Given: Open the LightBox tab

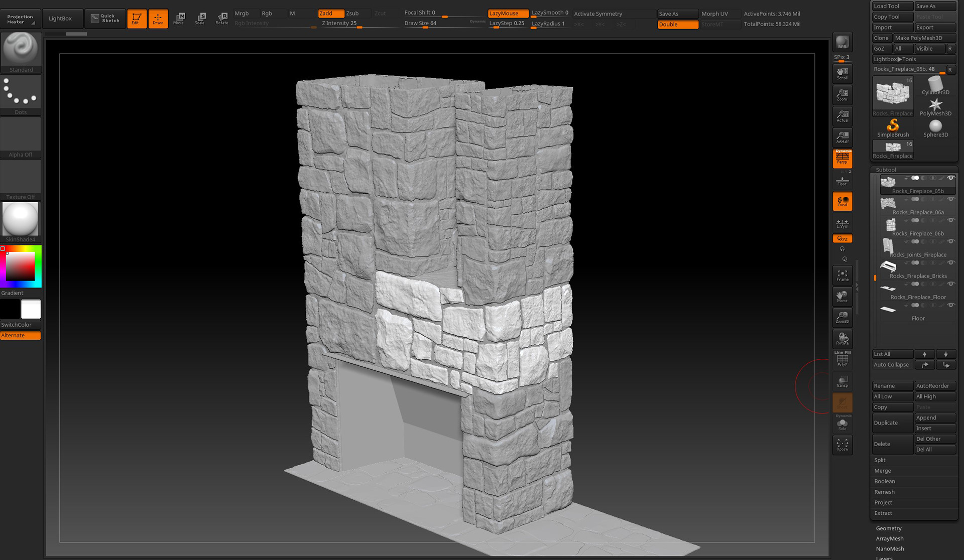Looking at the screenshot, I should (x=60, y=19).
